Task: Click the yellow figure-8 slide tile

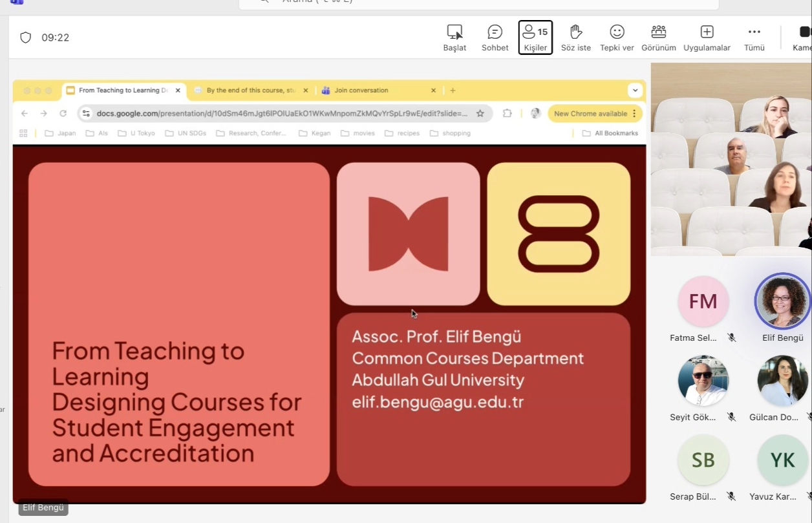Action: [559, 233]
